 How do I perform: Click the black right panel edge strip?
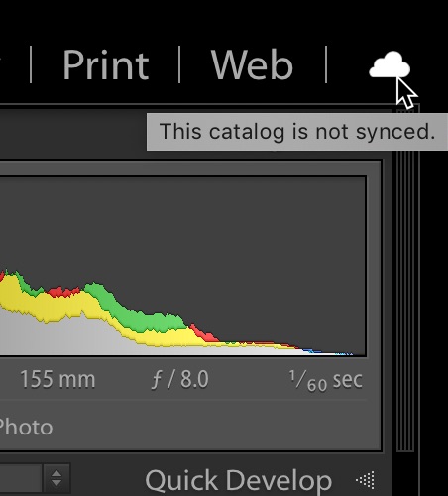point(434,298)
